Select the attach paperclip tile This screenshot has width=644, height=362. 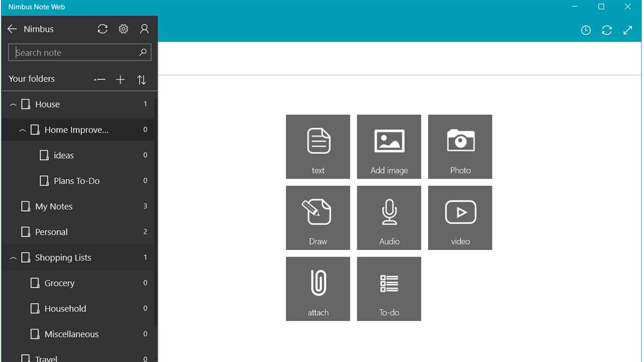[318, 289]
